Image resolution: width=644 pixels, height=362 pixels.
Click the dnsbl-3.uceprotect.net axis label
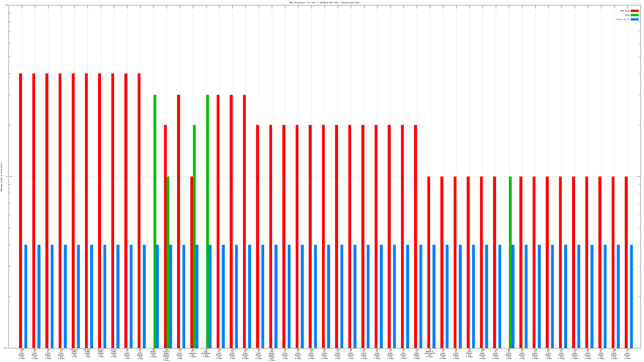pyautogui.click(x=430, y=353)
